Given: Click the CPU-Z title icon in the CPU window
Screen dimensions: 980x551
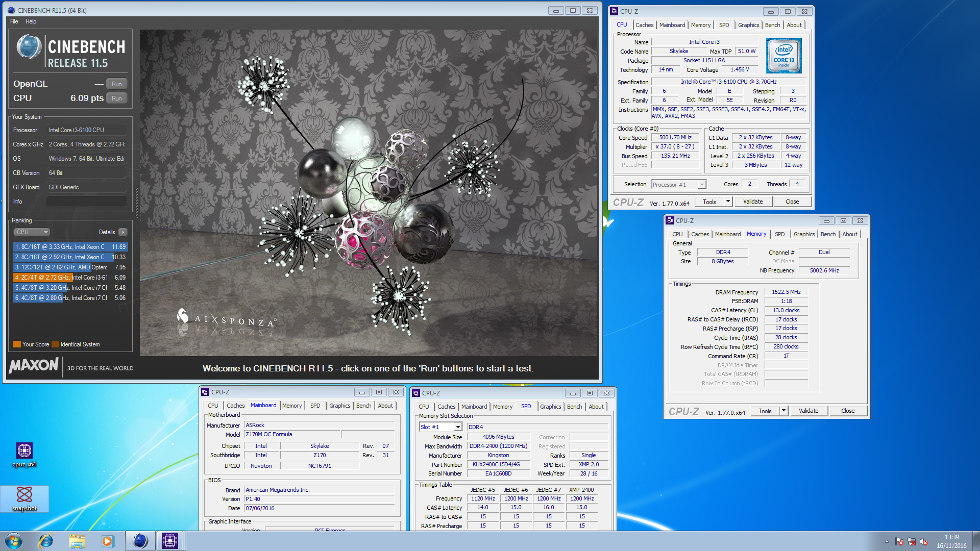Looking at the screenshot, I should [x=615, y=11].
